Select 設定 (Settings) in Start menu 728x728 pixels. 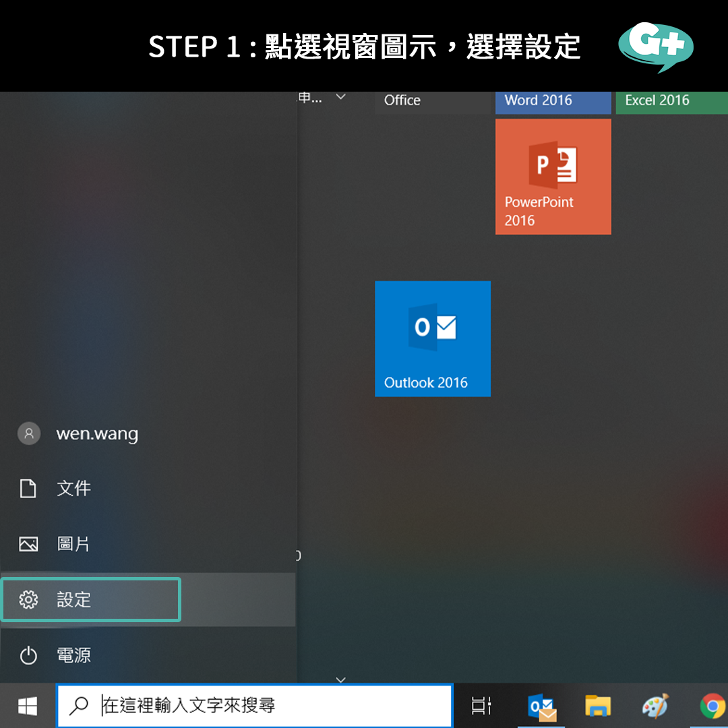pos(148,599)
